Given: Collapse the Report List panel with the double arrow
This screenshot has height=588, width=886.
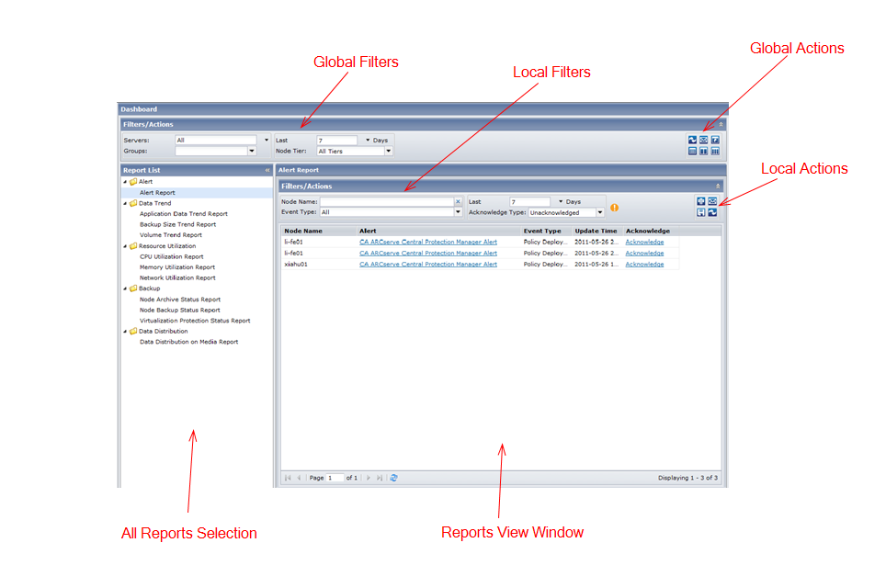Looking at the screenshot, I should pyautogui.click(x=267, y=170).
